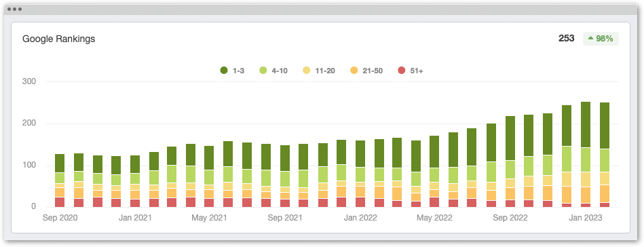Select the stacked bar above Jan 2023
This screenshot has width=644, height=247.
[x=585, y=155]
